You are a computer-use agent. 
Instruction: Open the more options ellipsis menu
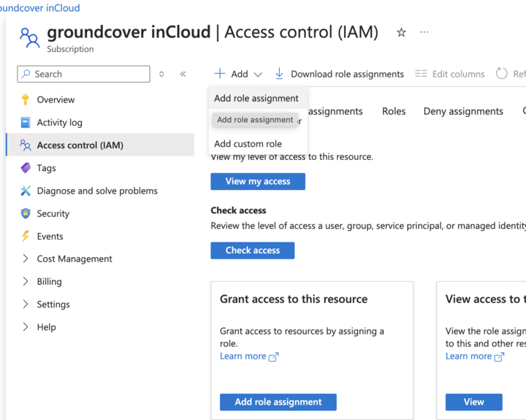coord(424,33)
